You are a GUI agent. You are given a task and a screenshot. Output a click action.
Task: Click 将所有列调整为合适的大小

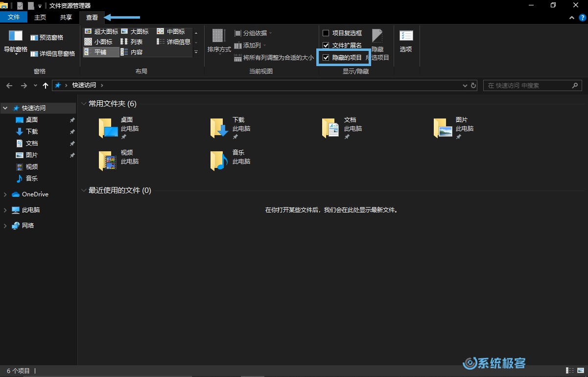coord(274,58)
